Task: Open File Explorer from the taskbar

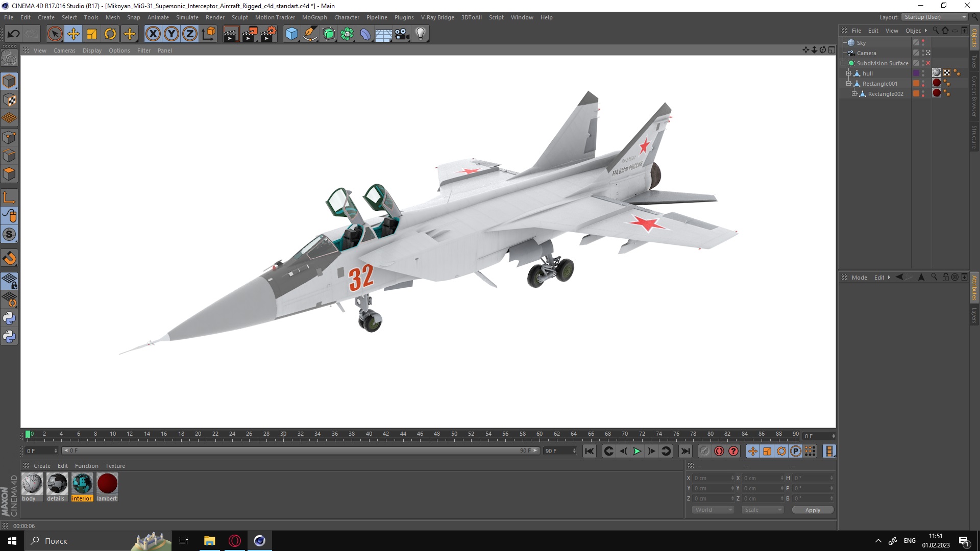Action: click(209, 541)
